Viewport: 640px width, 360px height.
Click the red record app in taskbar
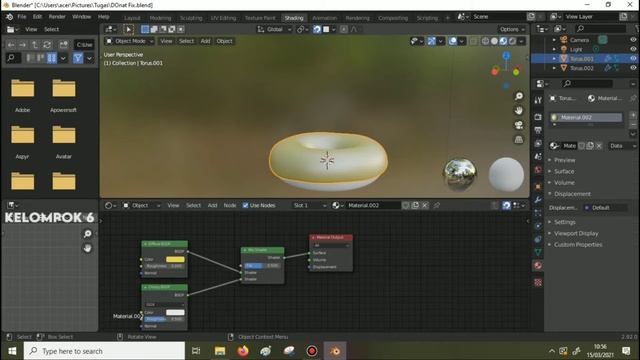(312, 351)
